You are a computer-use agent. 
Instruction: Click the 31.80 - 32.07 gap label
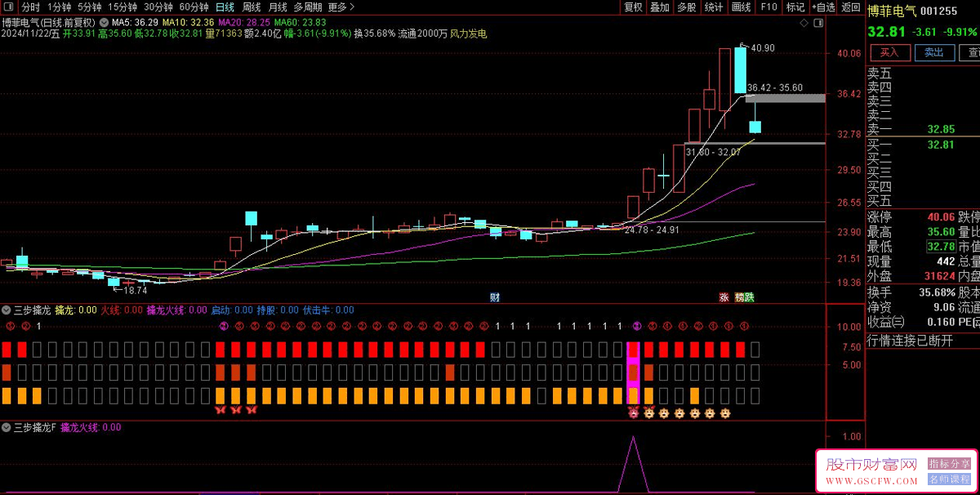click(x=713, y=152)
